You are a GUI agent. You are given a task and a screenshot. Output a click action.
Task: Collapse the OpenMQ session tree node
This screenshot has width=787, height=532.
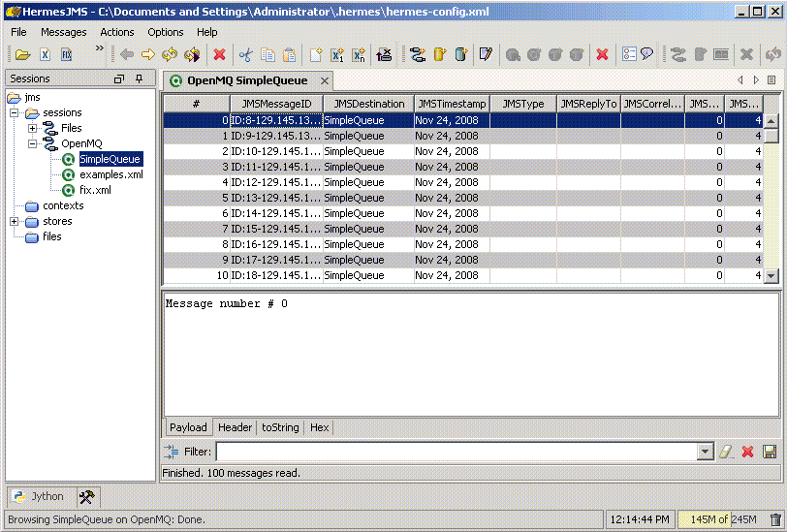tap(33, 143)
